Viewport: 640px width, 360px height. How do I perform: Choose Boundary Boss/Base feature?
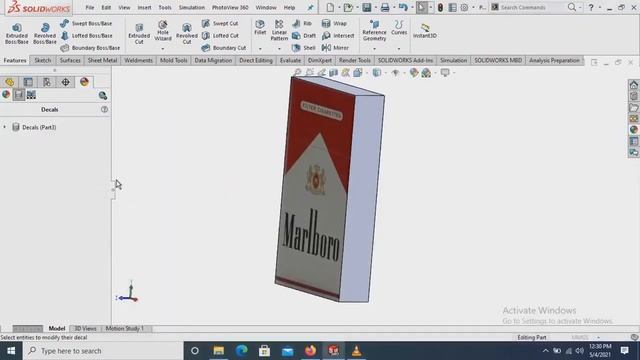point(90,48)
